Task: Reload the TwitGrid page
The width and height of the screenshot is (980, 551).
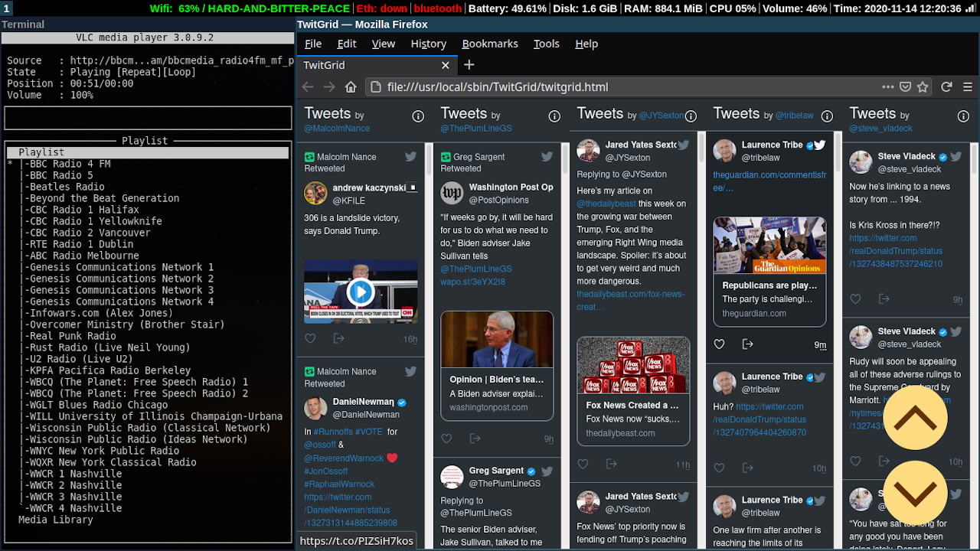Action: click(946, 87)
